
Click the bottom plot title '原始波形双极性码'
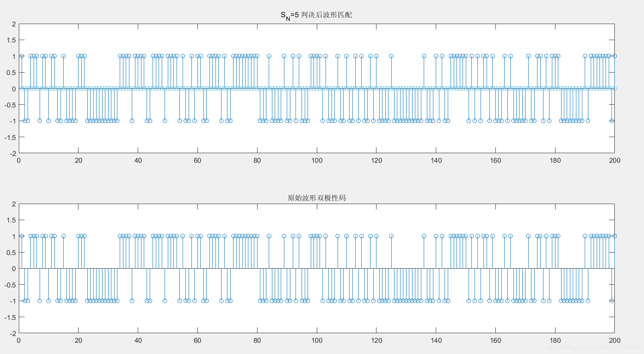pos(317,198)
